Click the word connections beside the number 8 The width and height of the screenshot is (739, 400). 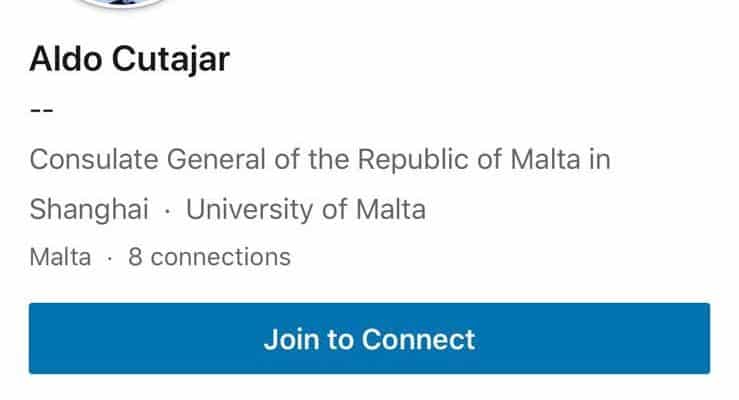pos(220,257)
